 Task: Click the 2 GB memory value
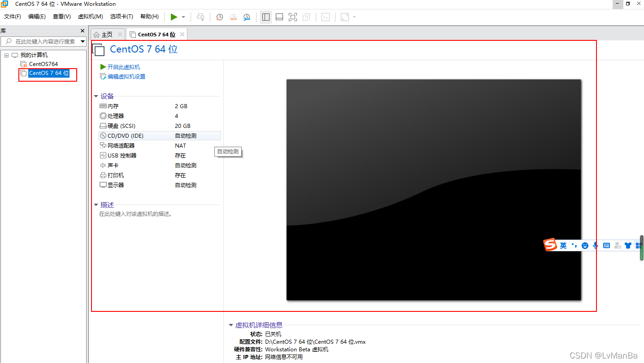coord(181,106)
